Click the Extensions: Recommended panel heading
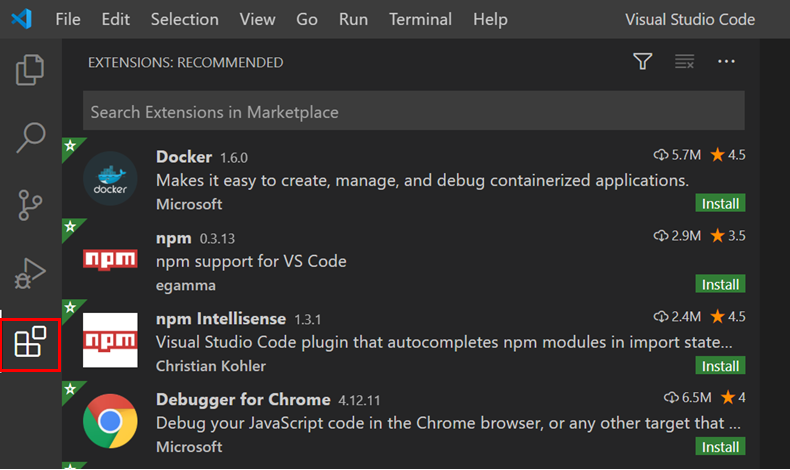This screenshot has width=790, height=470. coord(185,62)
